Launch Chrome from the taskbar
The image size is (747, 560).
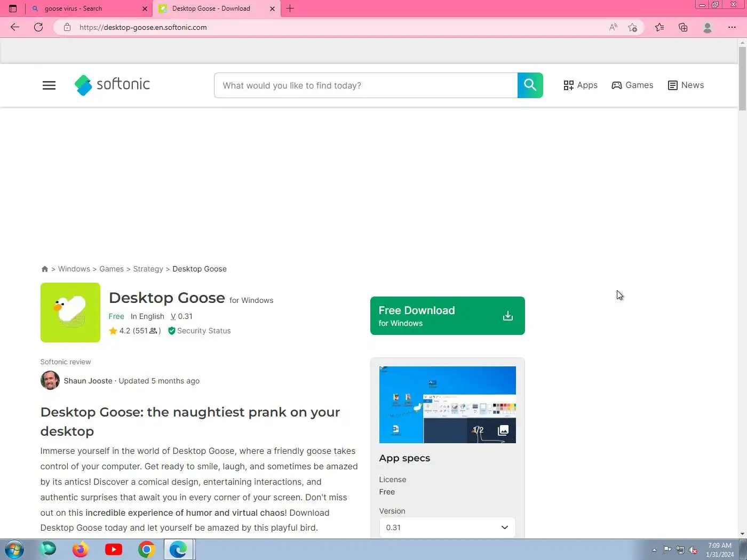(x=146, y=549)
